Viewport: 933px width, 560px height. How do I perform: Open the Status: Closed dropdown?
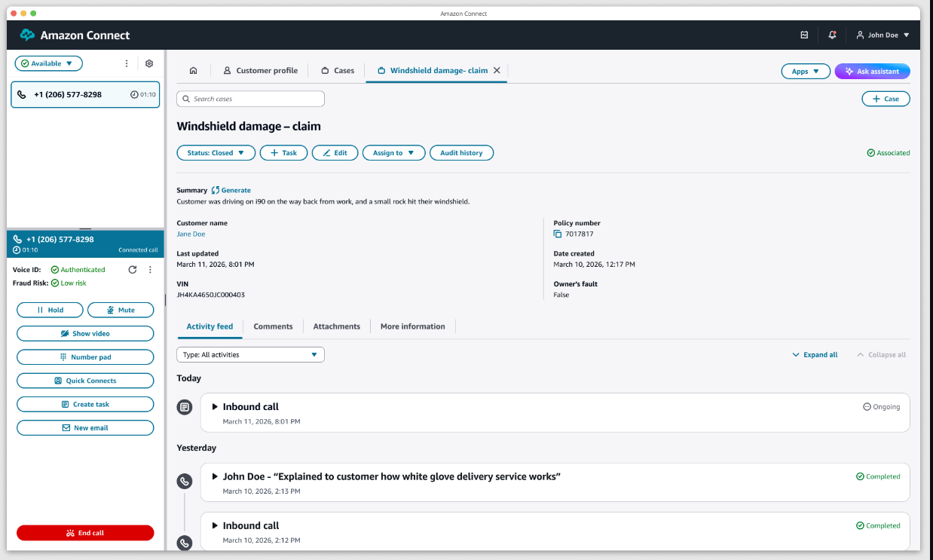coord(216,153)
